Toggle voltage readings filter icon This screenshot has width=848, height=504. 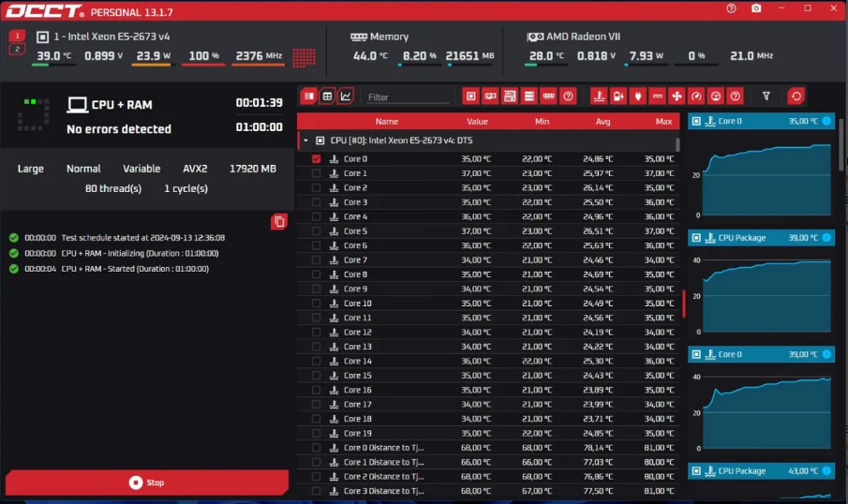(618, 96)
